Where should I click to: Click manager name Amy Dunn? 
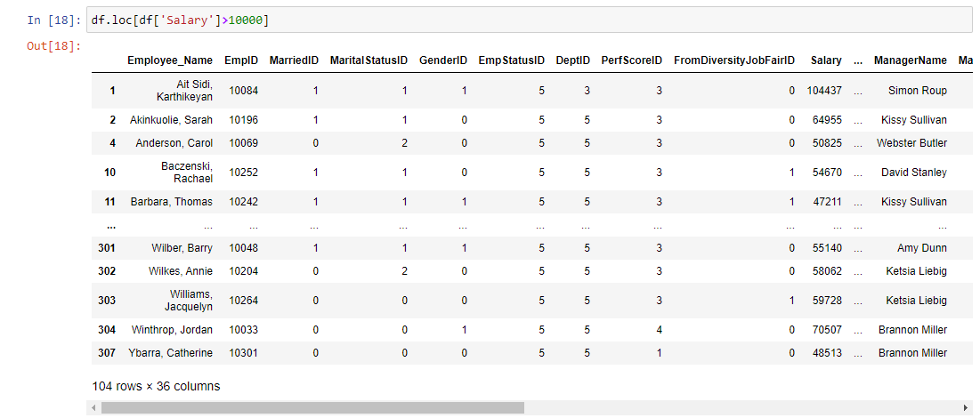point(922,248)
